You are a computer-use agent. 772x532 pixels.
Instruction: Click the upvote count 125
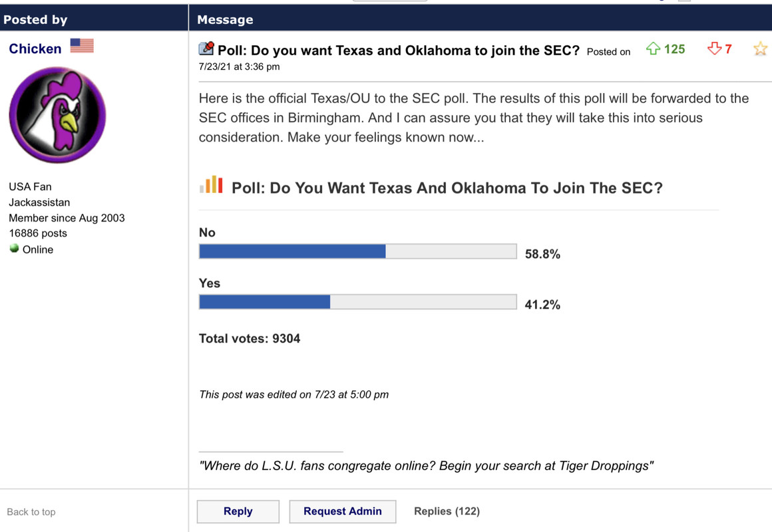[x=674, y=49]
